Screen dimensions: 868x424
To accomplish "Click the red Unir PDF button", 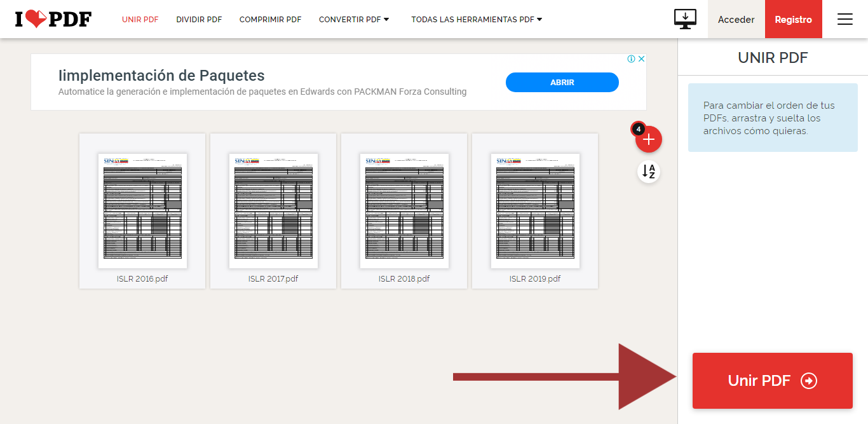I will coord(772,381).
